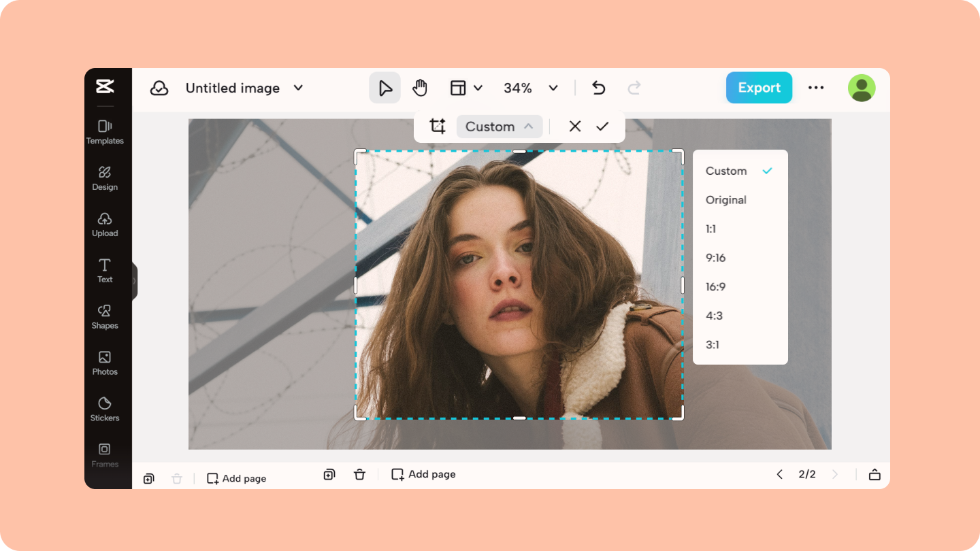Select the 1:1 aspect ratio
This screenshot has height=551, width=980.
(x=710, y=229)
